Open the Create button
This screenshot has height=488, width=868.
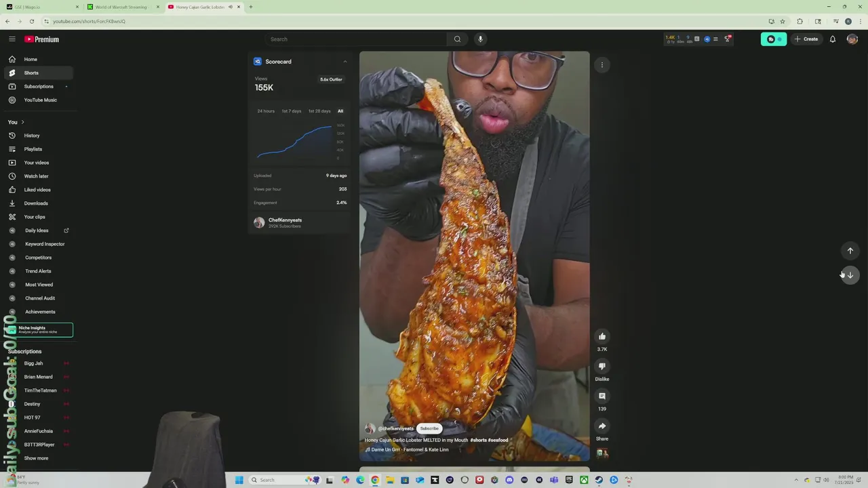tap(806, 39)
